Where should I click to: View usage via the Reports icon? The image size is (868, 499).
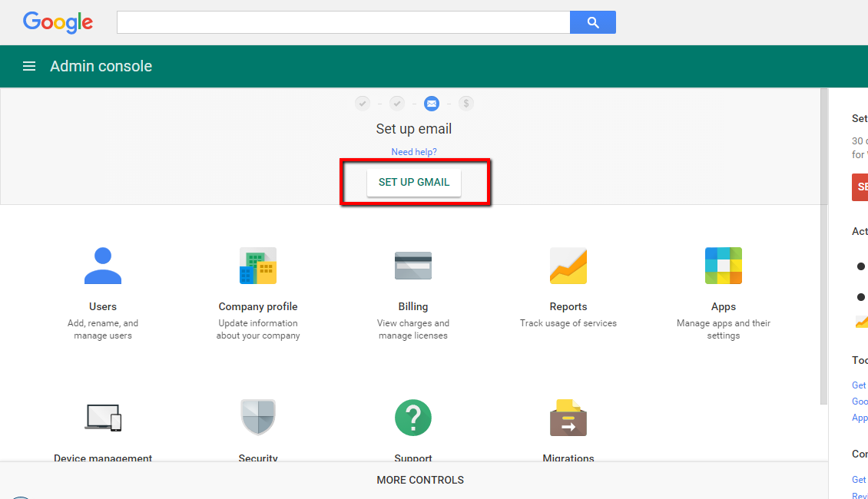tap(568, 265)
